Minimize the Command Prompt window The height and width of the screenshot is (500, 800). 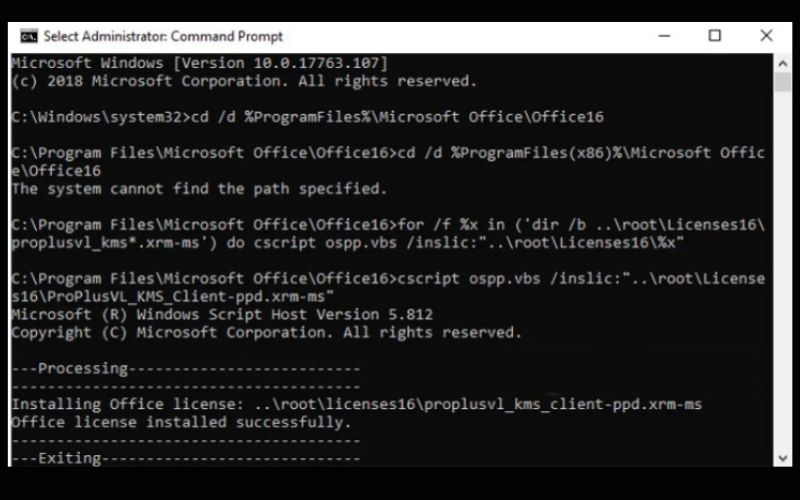coord(664,36)
